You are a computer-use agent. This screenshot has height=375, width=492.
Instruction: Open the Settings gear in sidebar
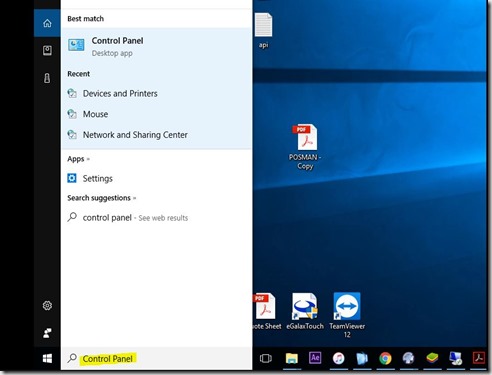[47, 305]
